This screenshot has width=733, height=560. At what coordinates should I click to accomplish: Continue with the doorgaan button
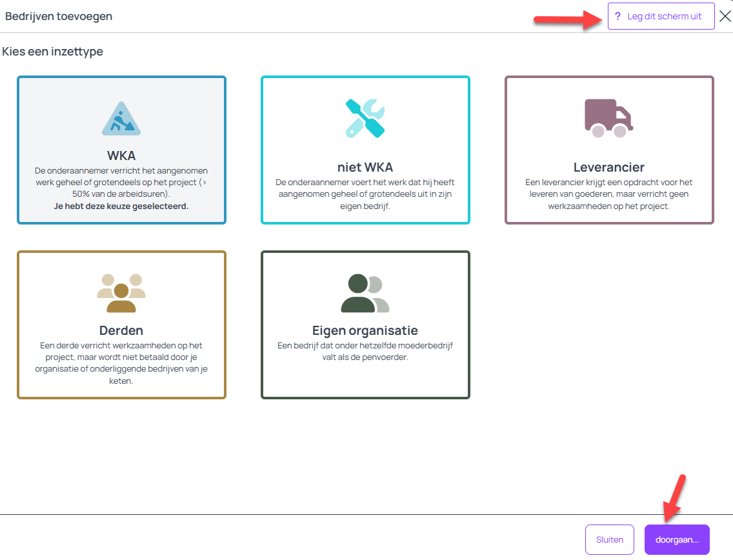[677, 539]
